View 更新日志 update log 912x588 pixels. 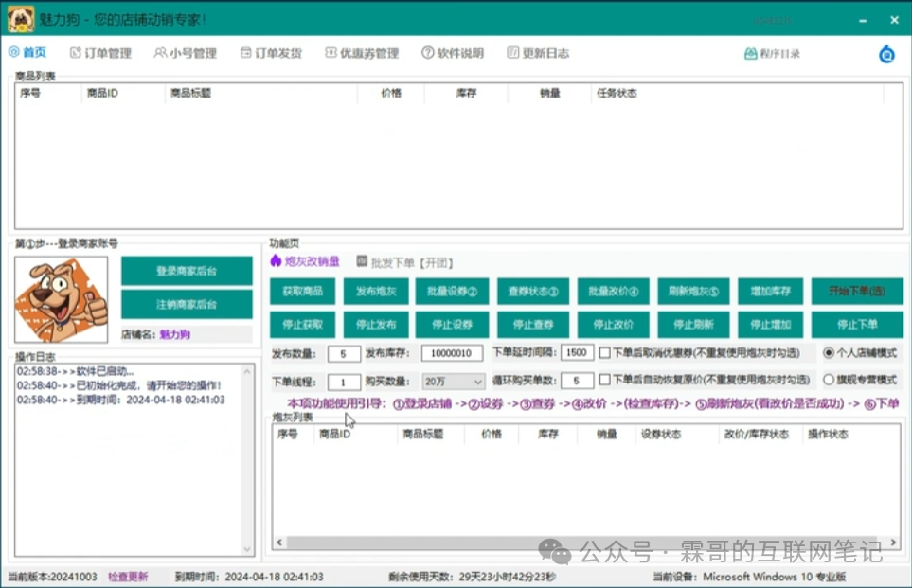pos(538,54)
